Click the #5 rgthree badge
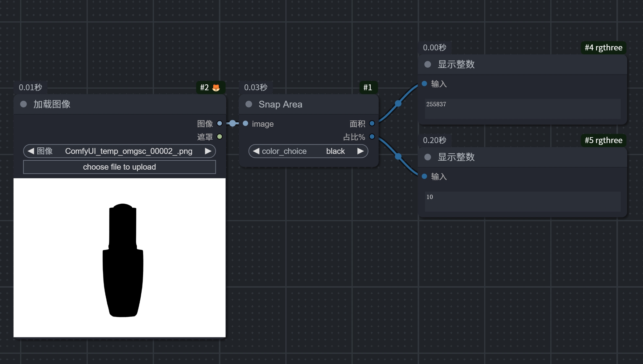 [603, 140]
